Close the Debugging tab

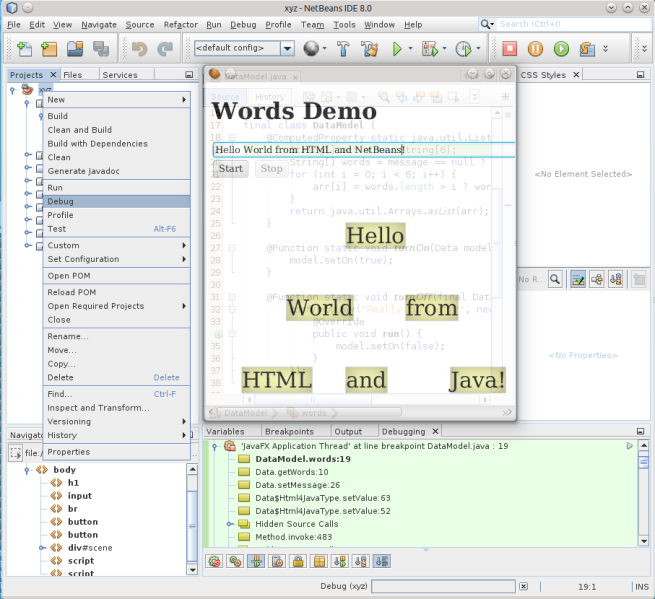point(435,431)
